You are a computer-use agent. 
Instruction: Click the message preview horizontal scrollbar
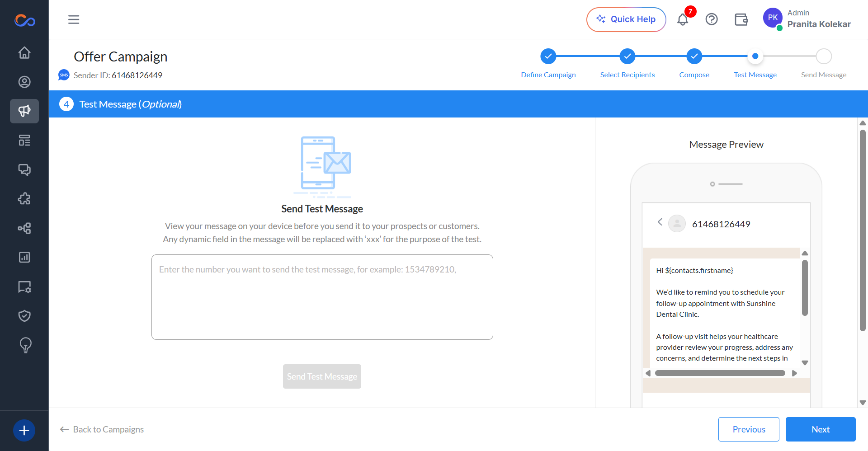[x=720, y=373]
